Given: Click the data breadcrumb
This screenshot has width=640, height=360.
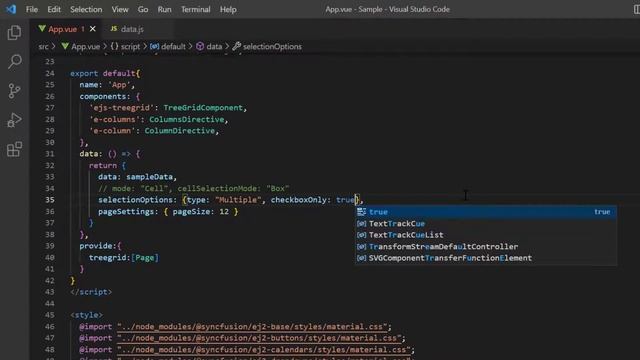Looking at the screenshot, I should (214, 47).
